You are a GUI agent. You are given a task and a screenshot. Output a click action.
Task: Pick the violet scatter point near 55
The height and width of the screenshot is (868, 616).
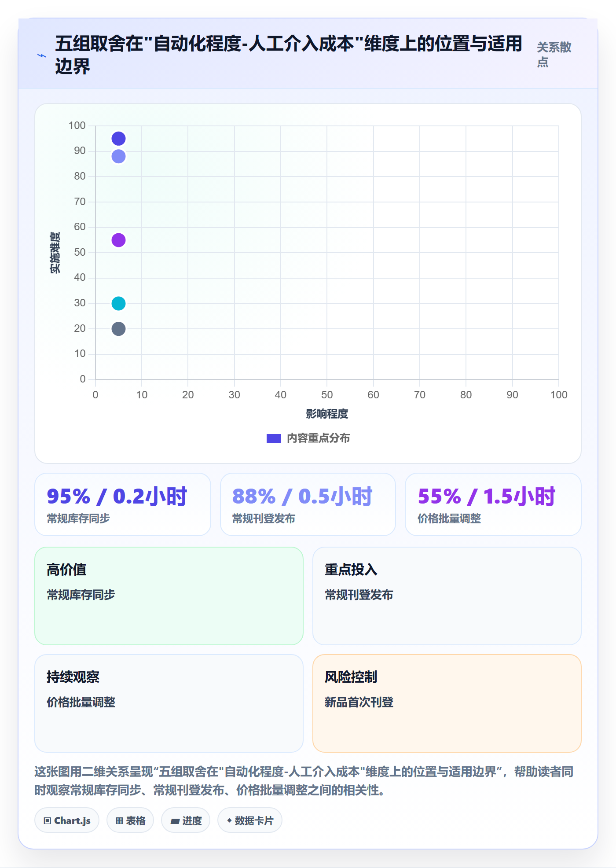pos(118,240)
